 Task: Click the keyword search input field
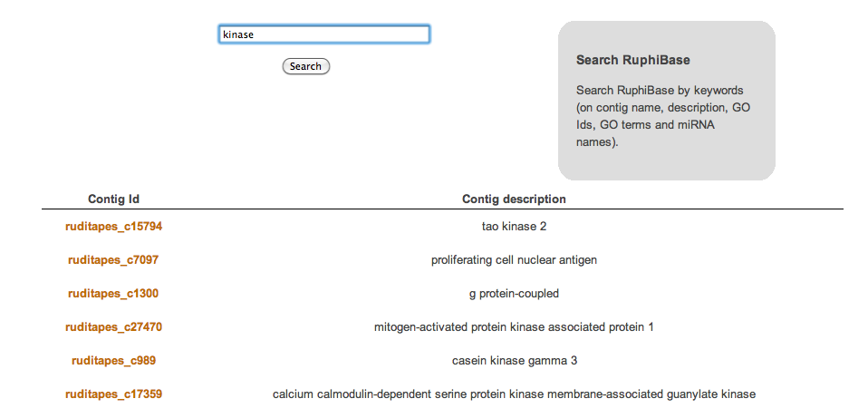pos(323,34)
